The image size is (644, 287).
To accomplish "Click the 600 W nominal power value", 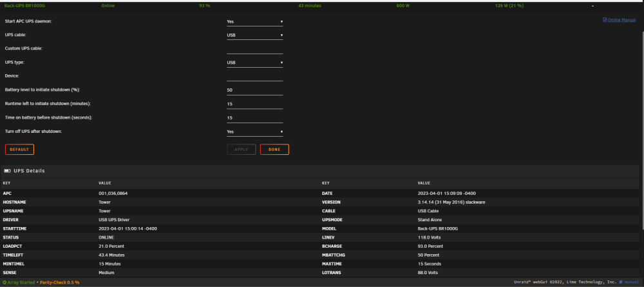I will 403,6.
